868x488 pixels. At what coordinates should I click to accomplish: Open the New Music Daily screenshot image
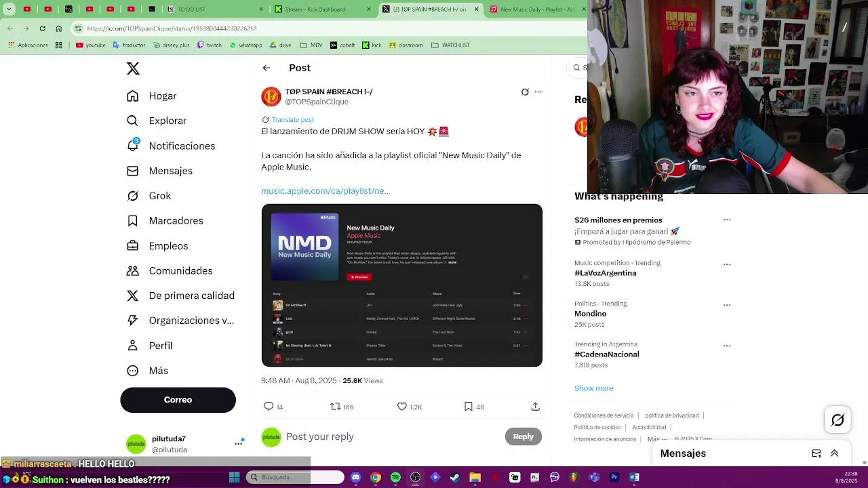tap(402, 285)
